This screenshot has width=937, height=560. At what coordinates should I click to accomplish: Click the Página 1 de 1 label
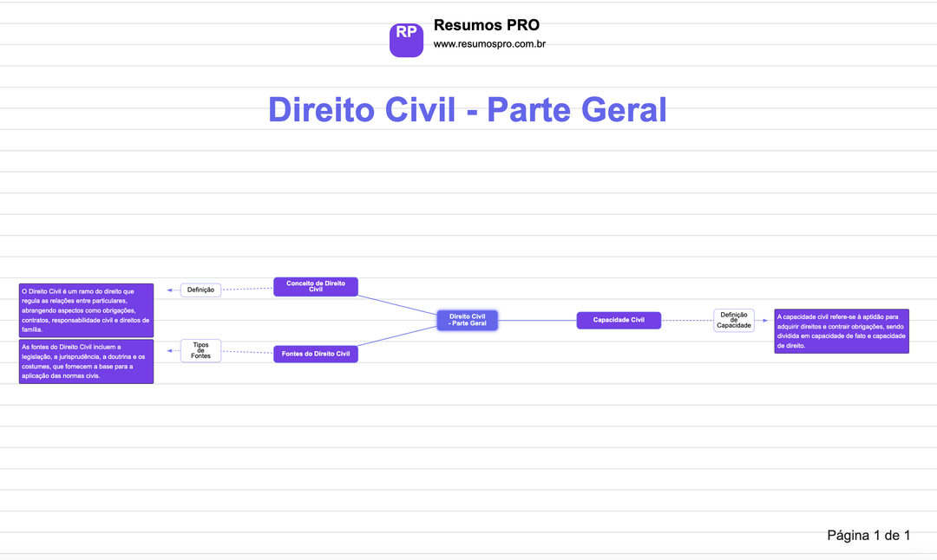coord(869,535)
